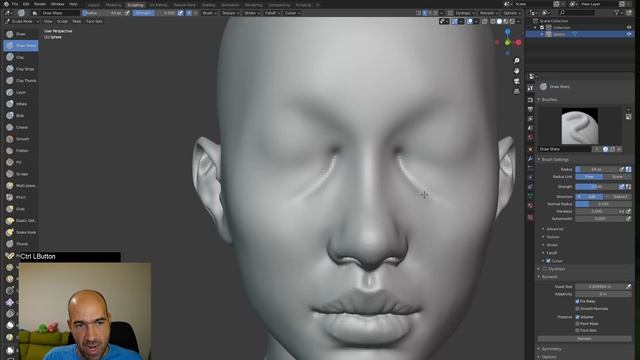Enable the Dyntopo checkbox in properties
The width and height of the screenshot is (640, 360).
(544, 269)
